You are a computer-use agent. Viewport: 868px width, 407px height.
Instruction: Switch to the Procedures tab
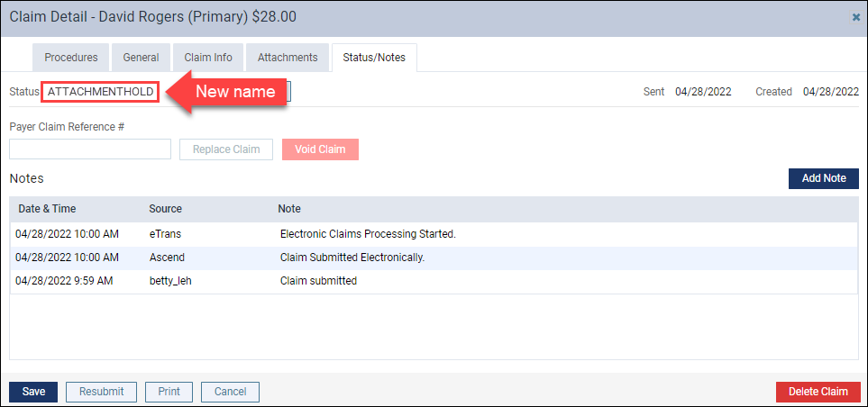pyautogui.click(x=71, y=58)
